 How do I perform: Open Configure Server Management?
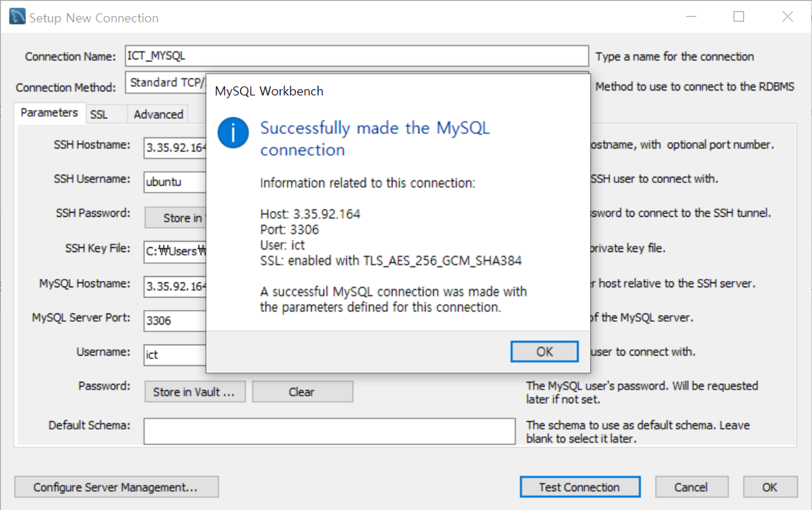pyautogui.click(x=116, y=487)
